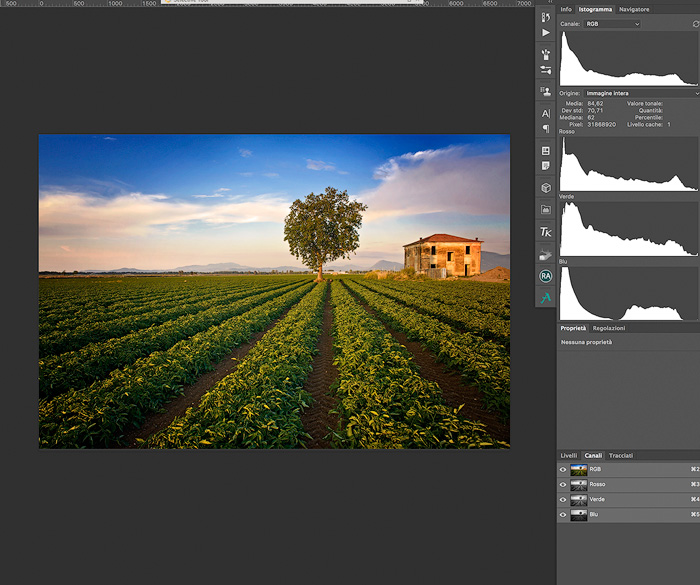Open the Clone Source panel icon
The height and width of the screenshot is (585, 700).
coord(546,91)
